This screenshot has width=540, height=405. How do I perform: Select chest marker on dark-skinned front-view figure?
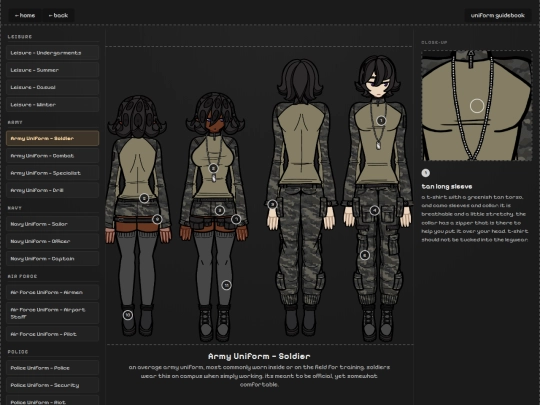point(214,168)
